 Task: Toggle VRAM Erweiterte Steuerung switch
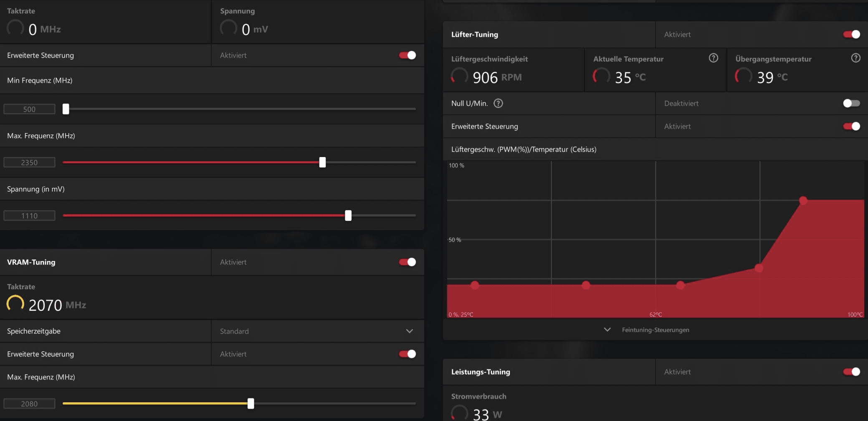pos(407,354)
